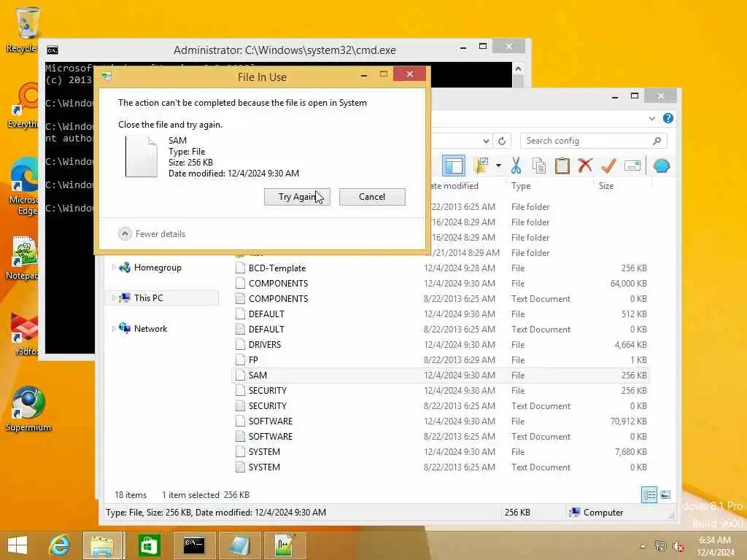This screenshot has width=747, height=560.
Task: Focus the Search config box
Action: tap(593, 141)
